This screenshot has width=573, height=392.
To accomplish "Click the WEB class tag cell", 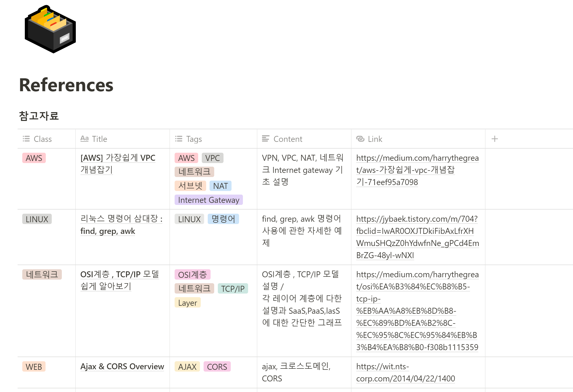I will pyautogui.click(x=34, y=367).
